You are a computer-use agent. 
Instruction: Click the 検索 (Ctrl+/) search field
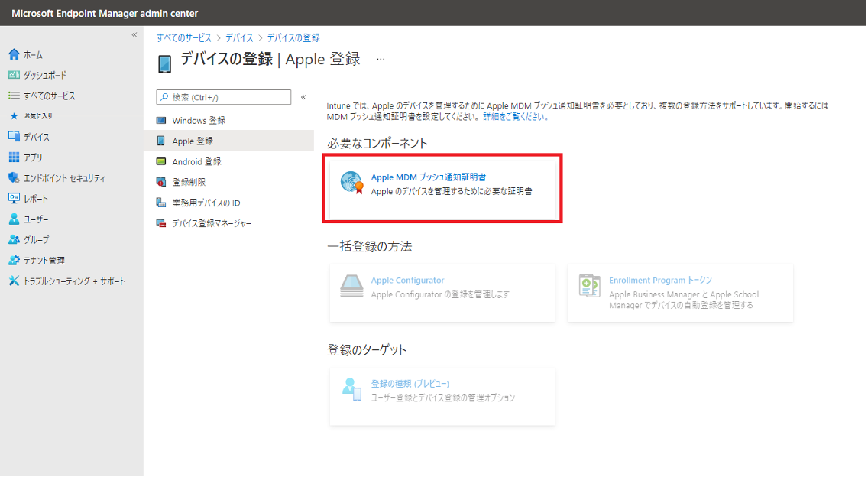point(224,97)
